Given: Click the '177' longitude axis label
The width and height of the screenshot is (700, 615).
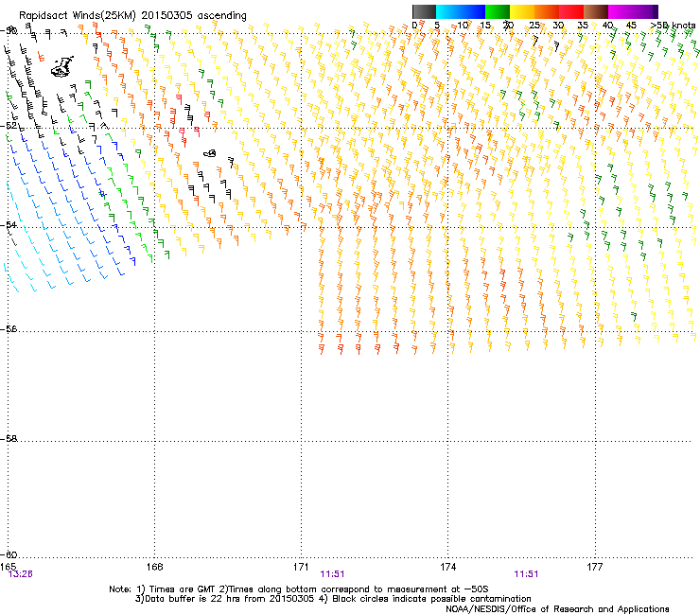Looking at the screenshot, I should tap(595, 567).
